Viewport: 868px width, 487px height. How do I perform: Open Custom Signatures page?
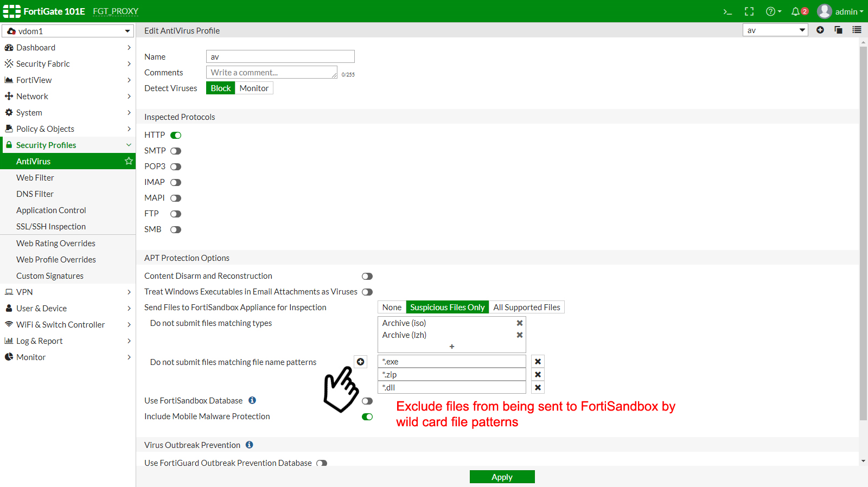pos(68,275)
